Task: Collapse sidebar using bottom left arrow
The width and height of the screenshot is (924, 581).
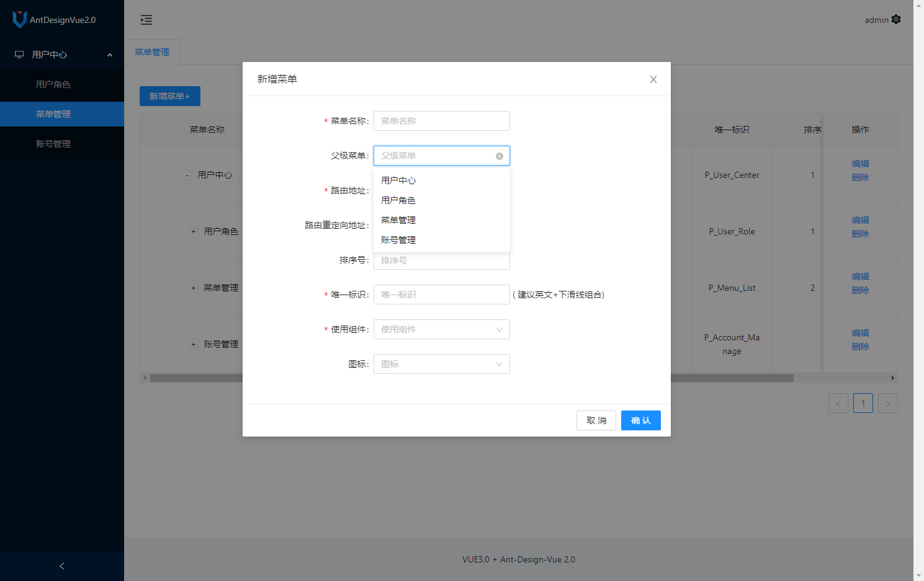Action: [x=62, y=566]
